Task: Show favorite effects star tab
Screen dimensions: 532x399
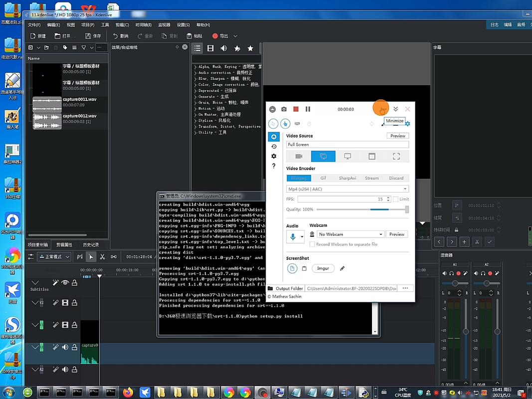Action: [250, 48]
